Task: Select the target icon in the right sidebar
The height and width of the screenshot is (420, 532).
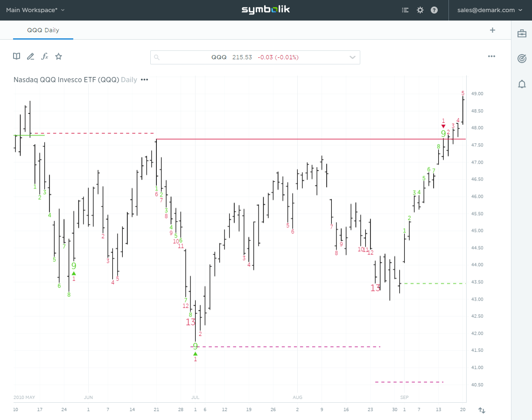Action: tap(522, 58)
